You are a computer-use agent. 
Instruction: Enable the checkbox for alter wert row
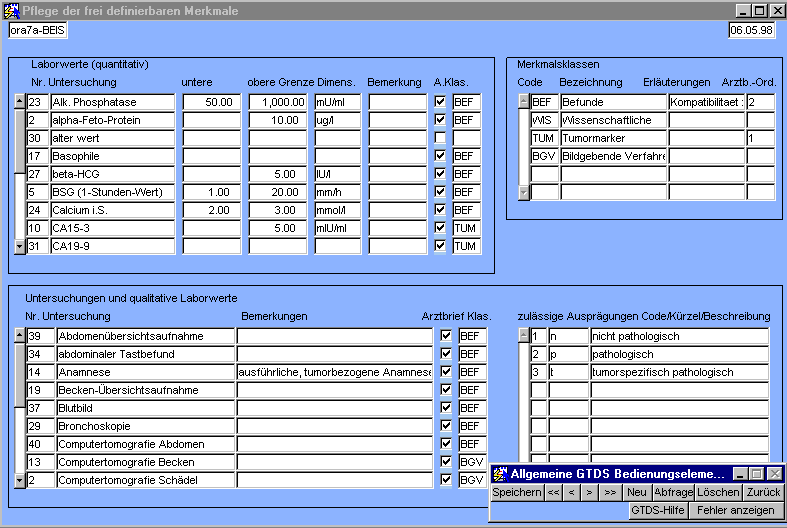[x=440, y=138]
